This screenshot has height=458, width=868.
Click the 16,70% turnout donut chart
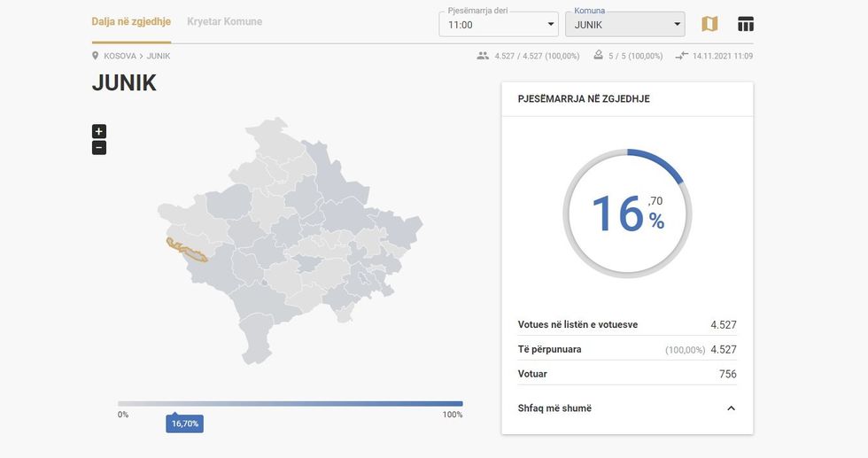[627, 213]
